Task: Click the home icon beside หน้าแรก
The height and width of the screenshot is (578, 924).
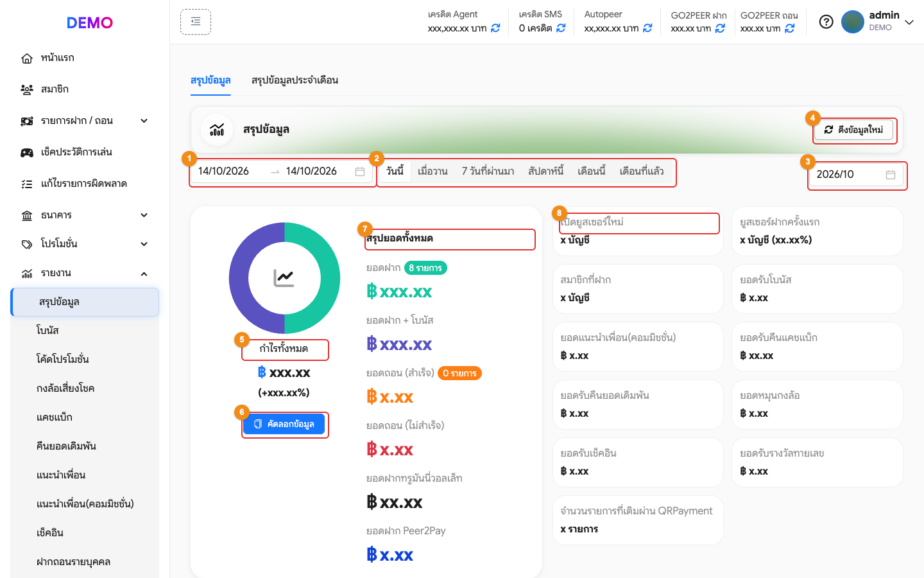Action: pos(27,58)
